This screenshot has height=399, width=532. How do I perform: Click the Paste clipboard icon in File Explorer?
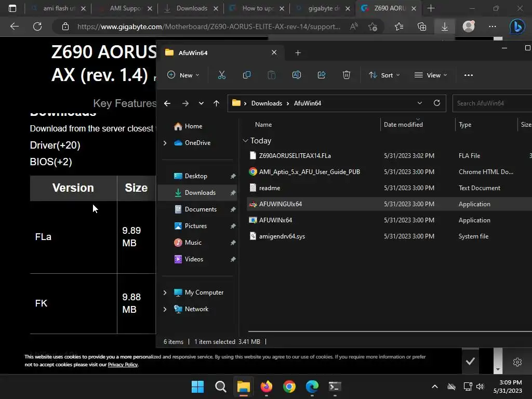point(271,75)
